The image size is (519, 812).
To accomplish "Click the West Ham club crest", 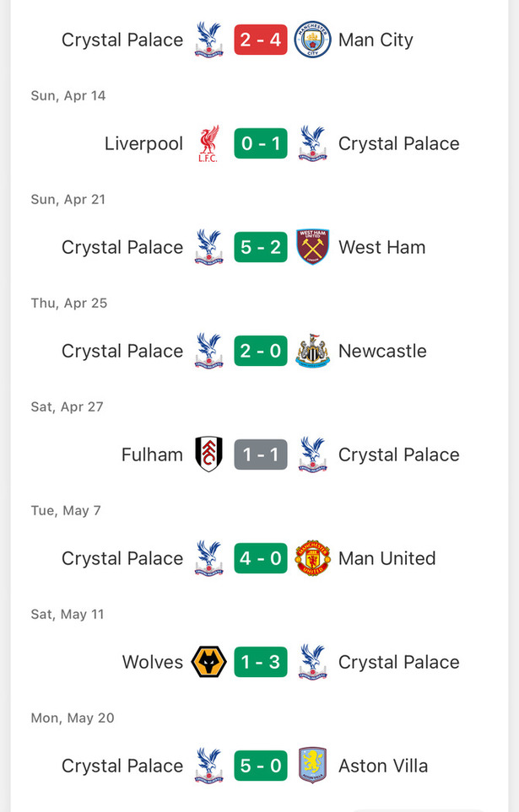I will point(312,247).
